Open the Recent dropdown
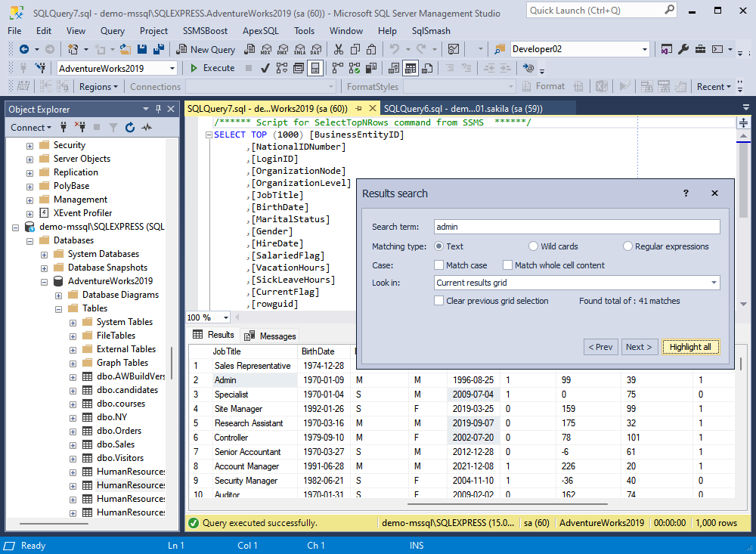 [x=714, y=87]
